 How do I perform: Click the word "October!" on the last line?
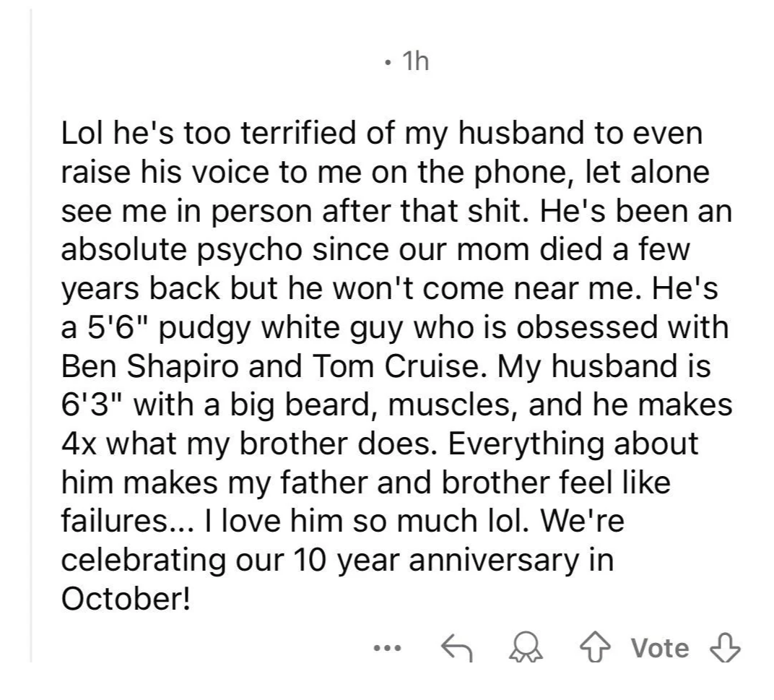point(126,599)
